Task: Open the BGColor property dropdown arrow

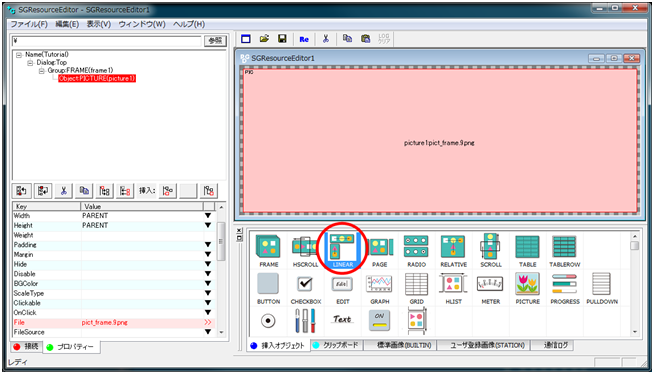Action: pos(208,284)
